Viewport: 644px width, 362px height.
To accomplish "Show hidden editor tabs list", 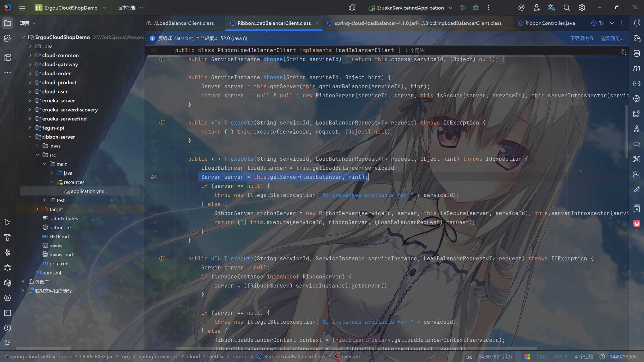I will coord(612,23).
